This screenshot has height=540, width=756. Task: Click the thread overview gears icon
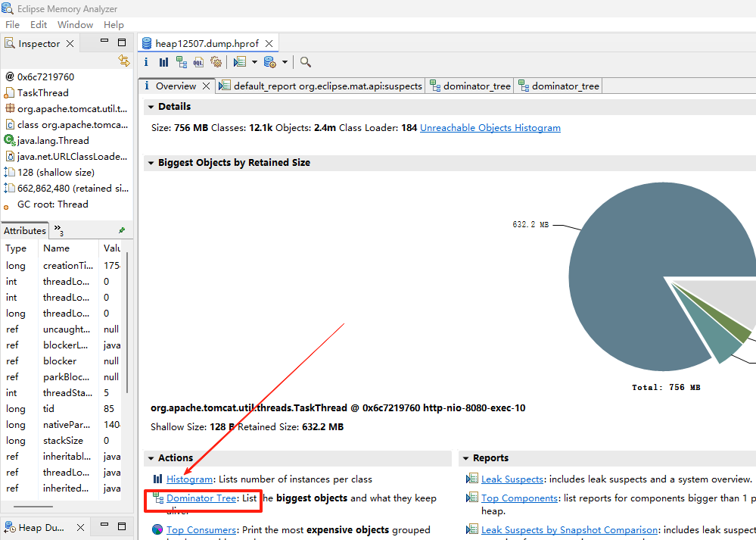click(216, 62)
